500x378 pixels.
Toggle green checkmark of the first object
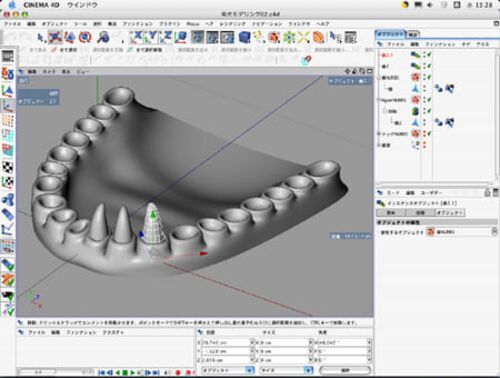pos(429,54)
